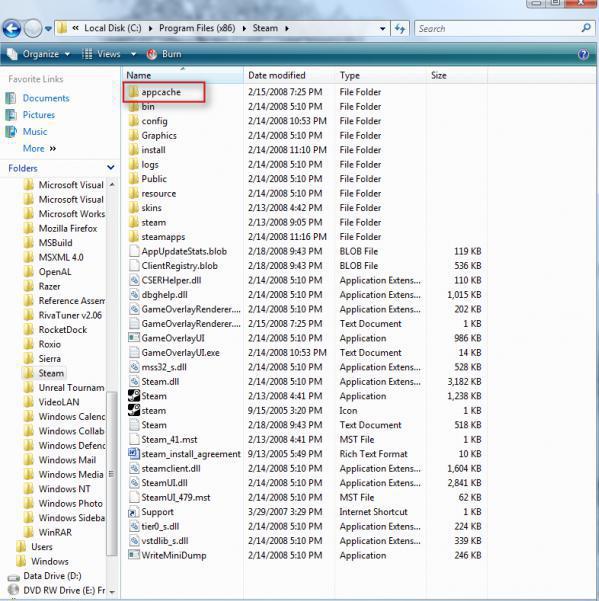Select Users in Folders tree

click(42, 547)
